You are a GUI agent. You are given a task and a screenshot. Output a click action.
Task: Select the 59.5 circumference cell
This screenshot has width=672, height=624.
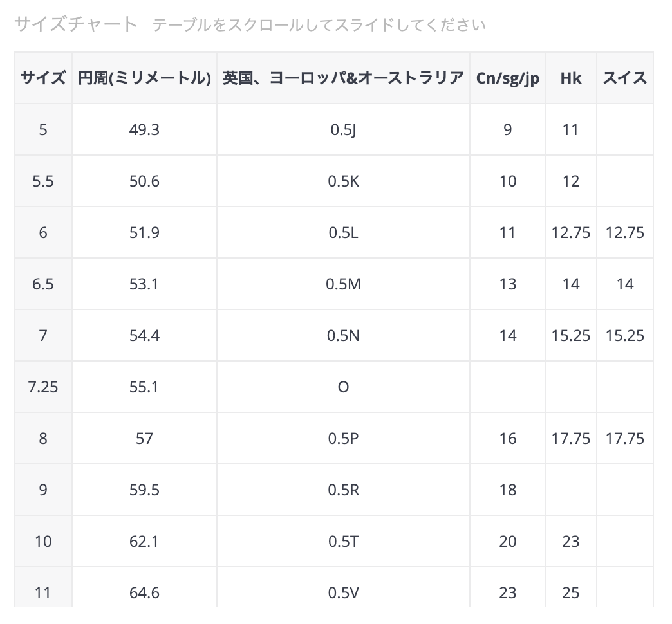(x=144, y=490)
